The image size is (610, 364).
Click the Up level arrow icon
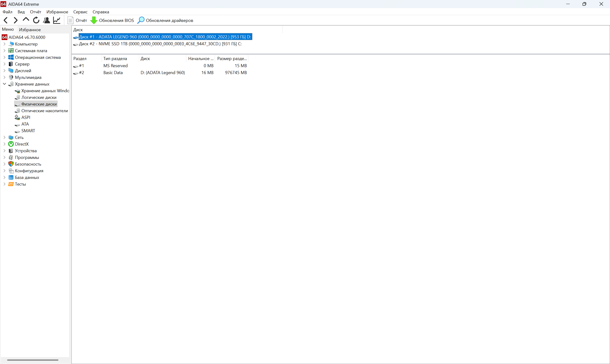26,20
